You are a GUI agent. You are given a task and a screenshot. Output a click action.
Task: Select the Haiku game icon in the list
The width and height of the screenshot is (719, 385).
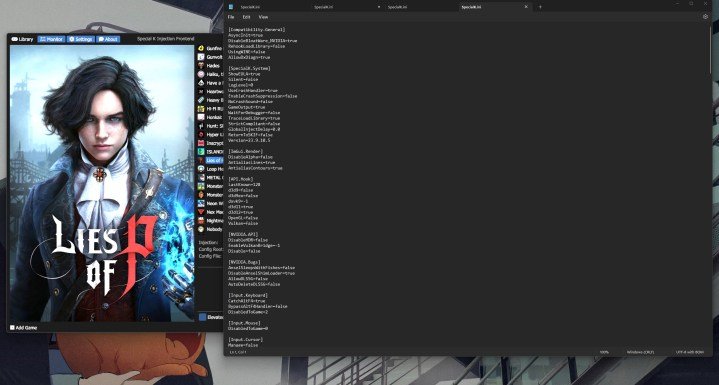[201, 74]
